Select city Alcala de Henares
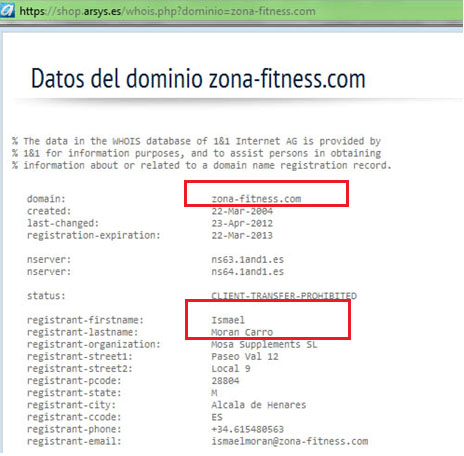The height and width of the screenshot is (456, 464). (x=259, y=405)
